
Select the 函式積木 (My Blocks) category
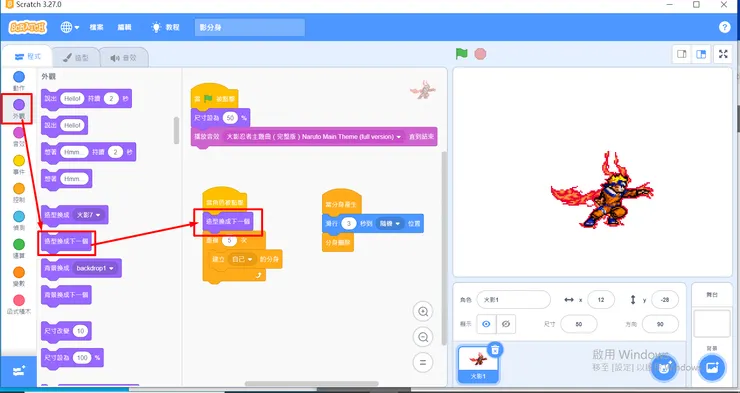point(19,304)
